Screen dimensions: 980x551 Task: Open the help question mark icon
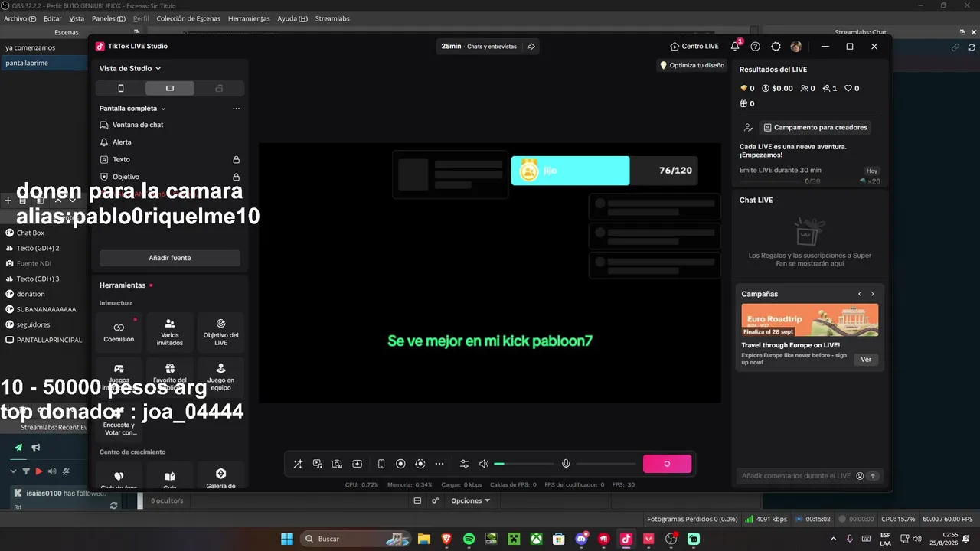[756, 47]
